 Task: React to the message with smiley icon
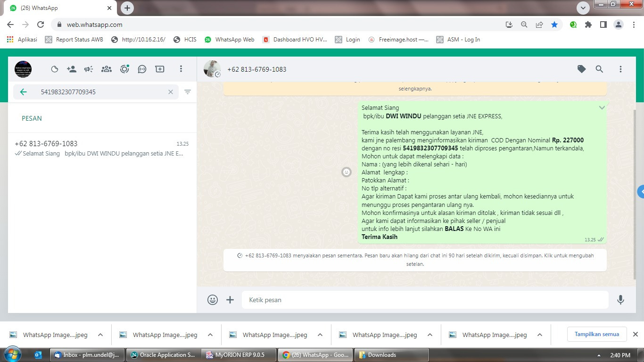[347, 172]
